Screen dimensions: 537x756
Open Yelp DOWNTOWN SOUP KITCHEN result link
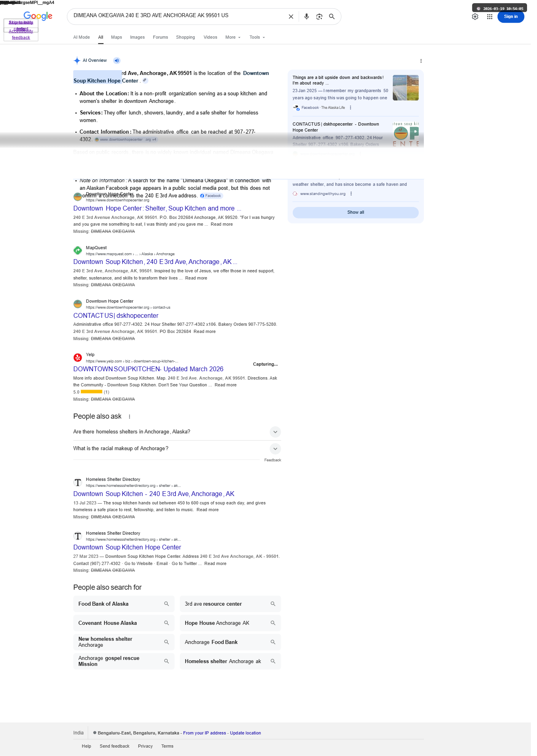point(148,369)
